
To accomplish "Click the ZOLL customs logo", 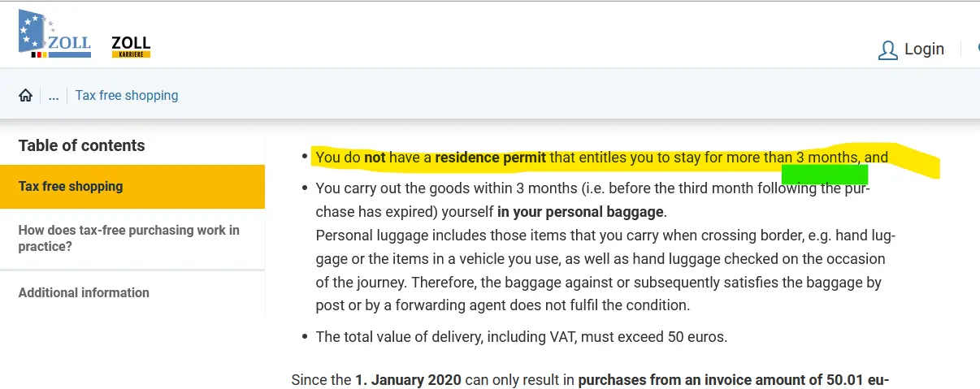I will (54, 37).
